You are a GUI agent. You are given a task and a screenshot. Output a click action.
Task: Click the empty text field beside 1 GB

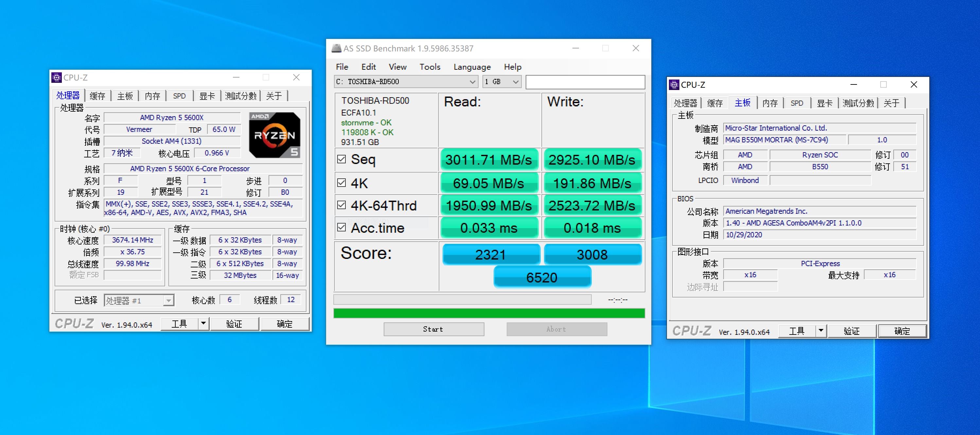(585, 82)
